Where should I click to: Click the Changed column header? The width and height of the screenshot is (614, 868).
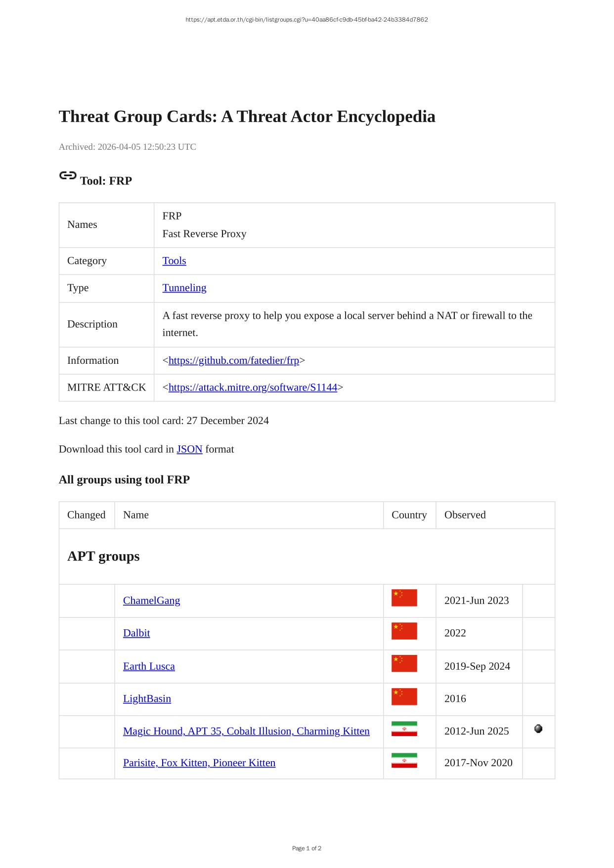87,515
